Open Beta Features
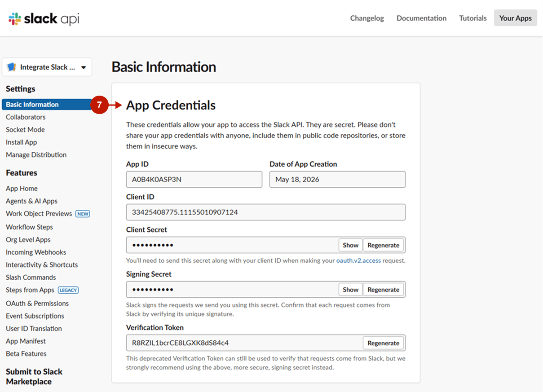Screen dimensions: 543x392 (x=26, y=354)
